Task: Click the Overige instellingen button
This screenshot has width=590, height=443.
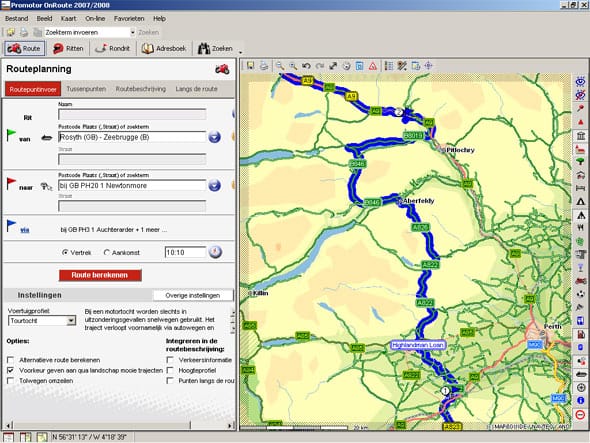Action: (x=193, y=295)
